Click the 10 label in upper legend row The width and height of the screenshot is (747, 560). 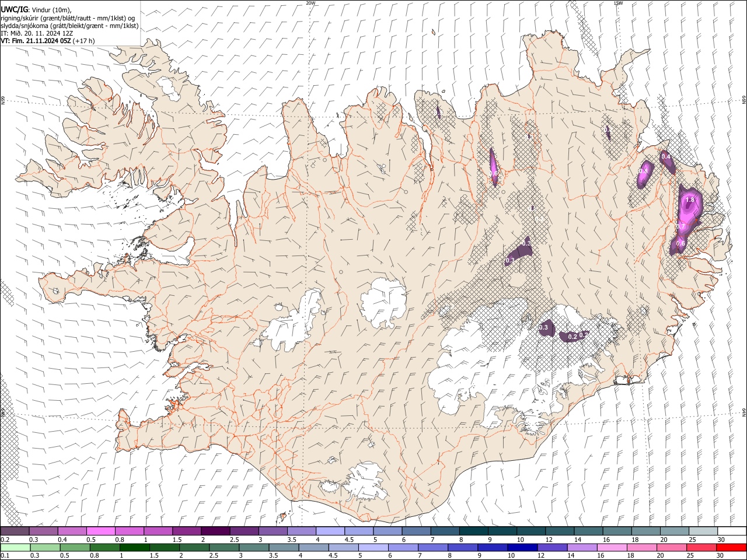(520, 540)
